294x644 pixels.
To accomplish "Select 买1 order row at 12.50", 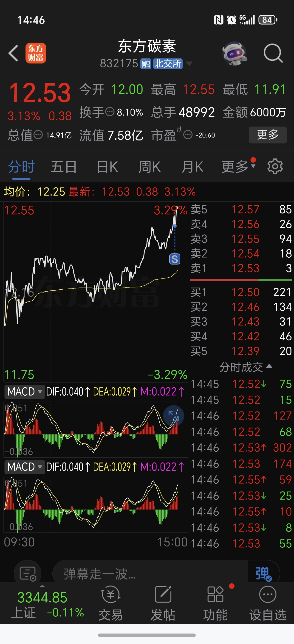I will (241, 292).
